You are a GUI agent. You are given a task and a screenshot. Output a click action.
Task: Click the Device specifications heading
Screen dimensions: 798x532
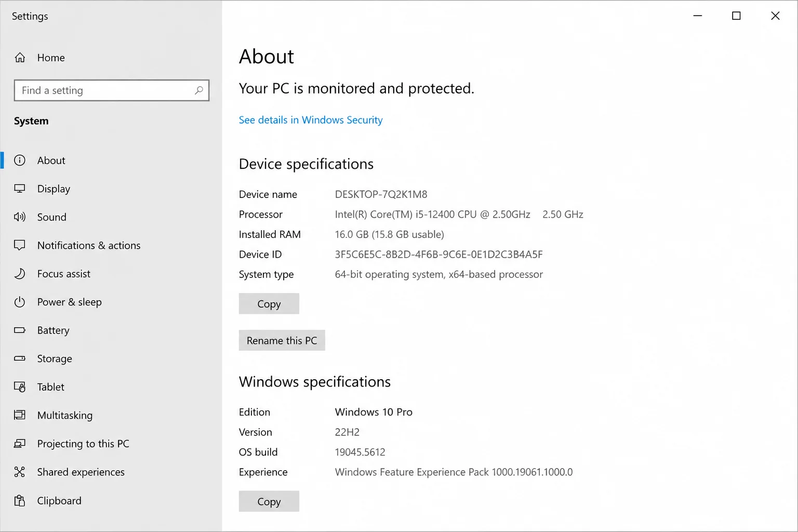point(307,164)
